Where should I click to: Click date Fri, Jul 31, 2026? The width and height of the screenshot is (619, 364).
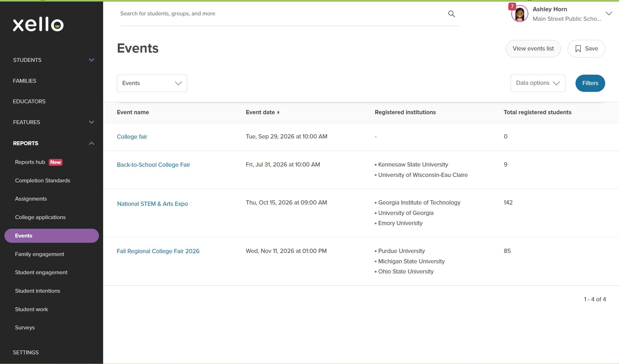click(283, 165)
